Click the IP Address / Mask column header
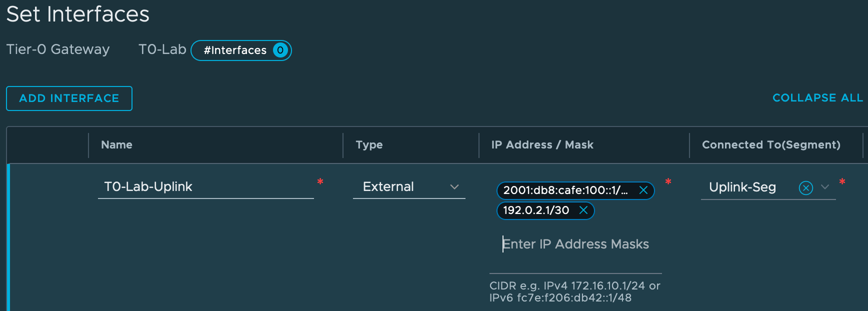 point(542,145)
